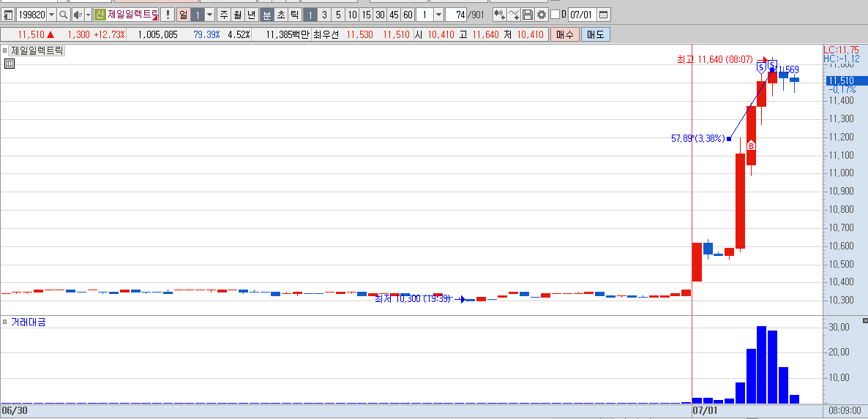Select the 월 monthly period
The height and width of the screenshot is (419, 868).
pos(237,15)
